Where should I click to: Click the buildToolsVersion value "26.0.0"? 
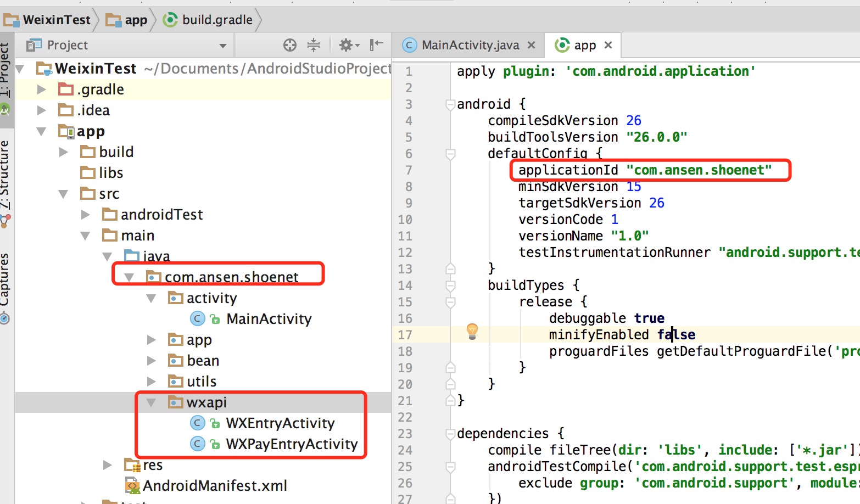657,137
